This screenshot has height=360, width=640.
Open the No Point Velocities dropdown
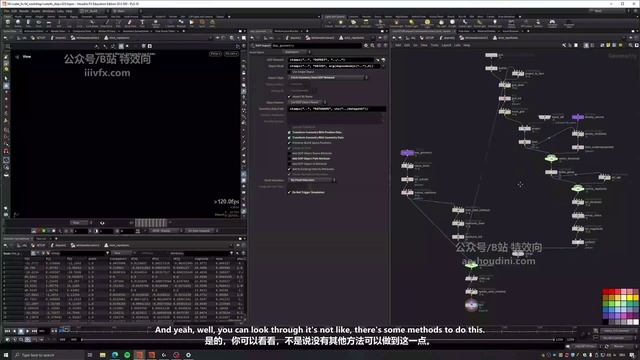point(312,180)
